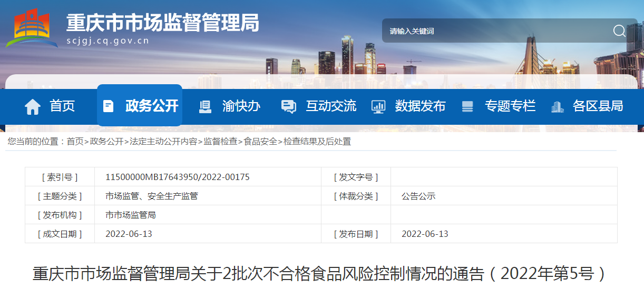The height and width of the screenshot is (289, 644).
Task: Click the site title 重庆市市场监督管理局
Action: tap(162, 22)
